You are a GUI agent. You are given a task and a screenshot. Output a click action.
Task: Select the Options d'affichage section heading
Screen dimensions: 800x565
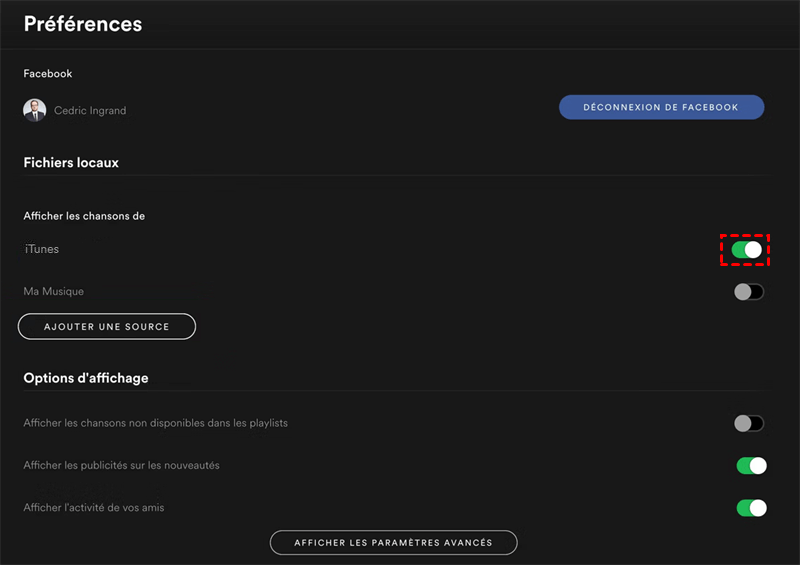(x=86, y=378)
